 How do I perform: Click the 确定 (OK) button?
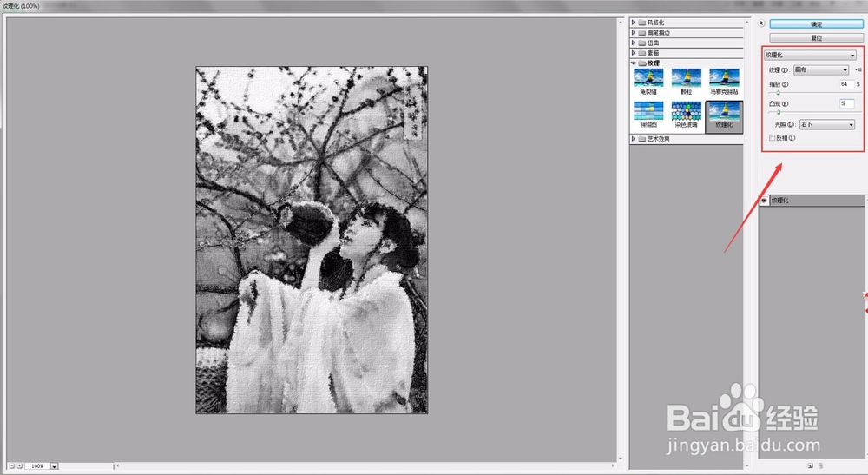pos(816,24)
